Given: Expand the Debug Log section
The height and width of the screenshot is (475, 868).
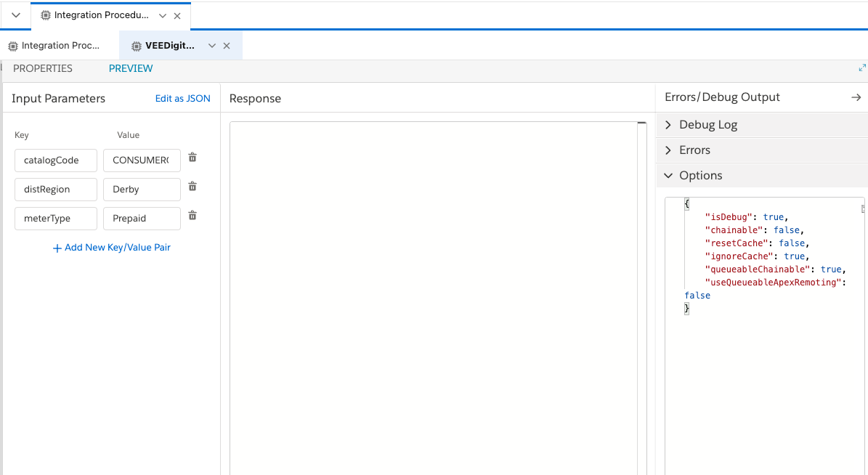Looking at the screenshot, I should (x=668, y=125).
